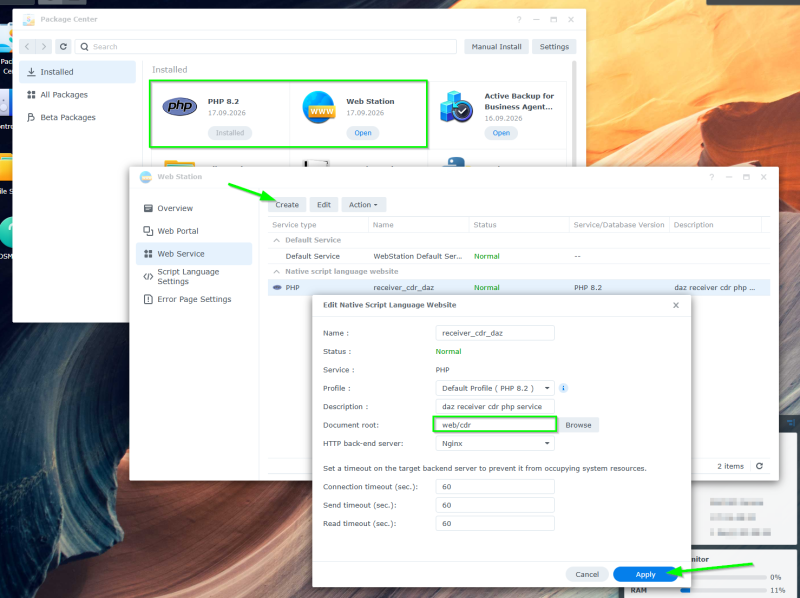Click the refresh icon beside 2 items
This screenshot has width=800, height=598.
(759, 466)
